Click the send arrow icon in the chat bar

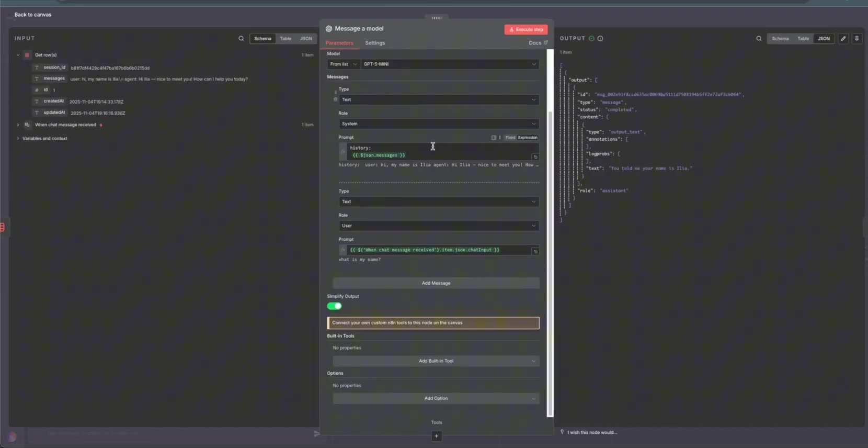click(316, 433)
